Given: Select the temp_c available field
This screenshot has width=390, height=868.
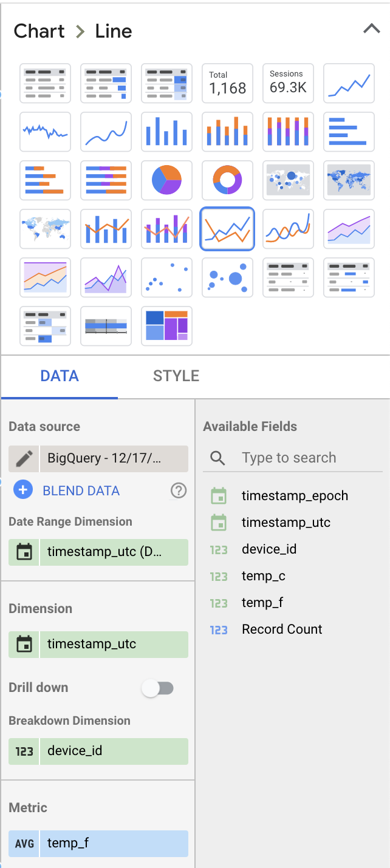Looking at the screenshot, I should [x=264, y=576].
